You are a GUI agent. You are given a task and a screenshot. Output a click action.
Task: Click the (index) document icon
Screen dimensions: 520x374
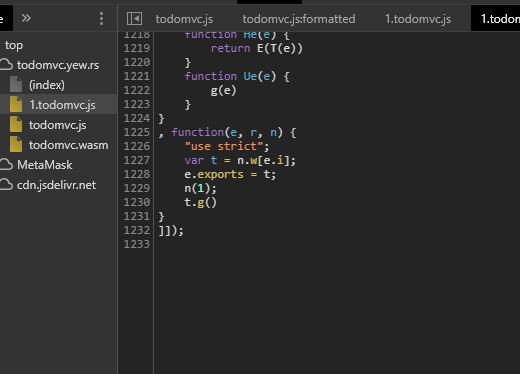coord(16,84)
